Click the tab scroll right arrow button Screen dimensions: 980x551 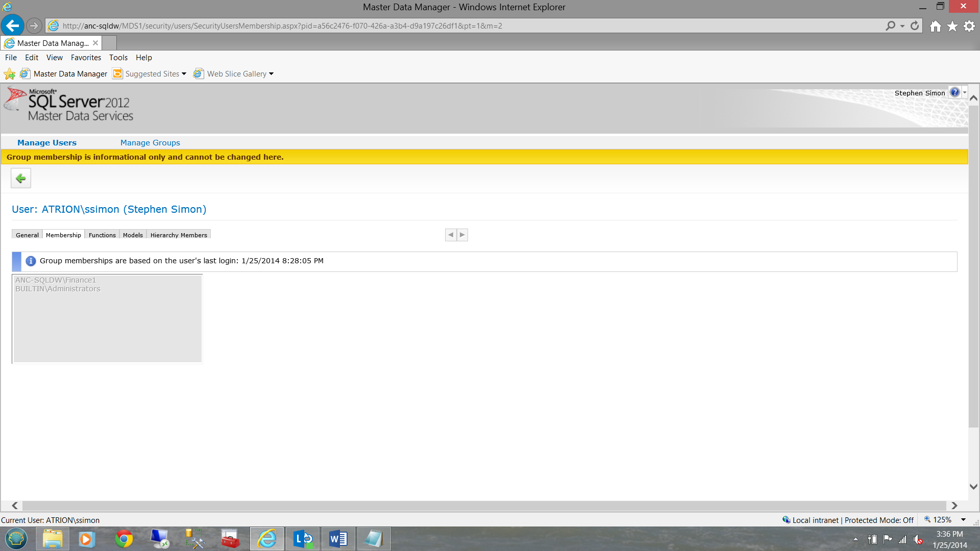click(x=462, y=235)
